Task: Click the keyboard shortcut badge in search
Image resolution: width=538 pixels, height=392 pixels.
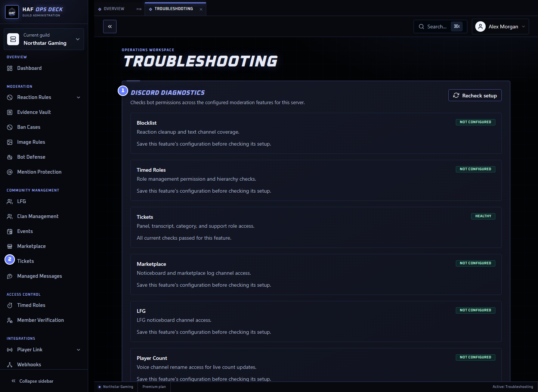Action: (457, 27)
